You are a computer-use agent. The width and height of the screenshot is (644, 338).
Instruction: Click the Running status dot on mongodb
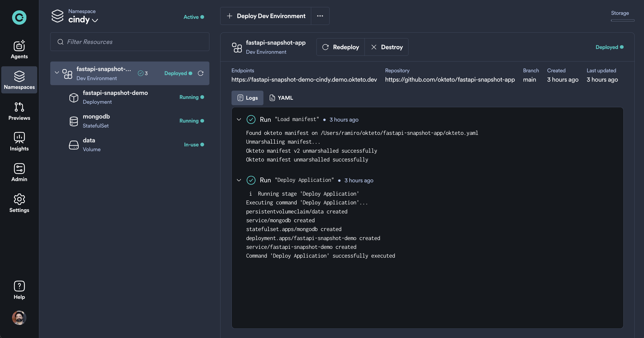202,121
